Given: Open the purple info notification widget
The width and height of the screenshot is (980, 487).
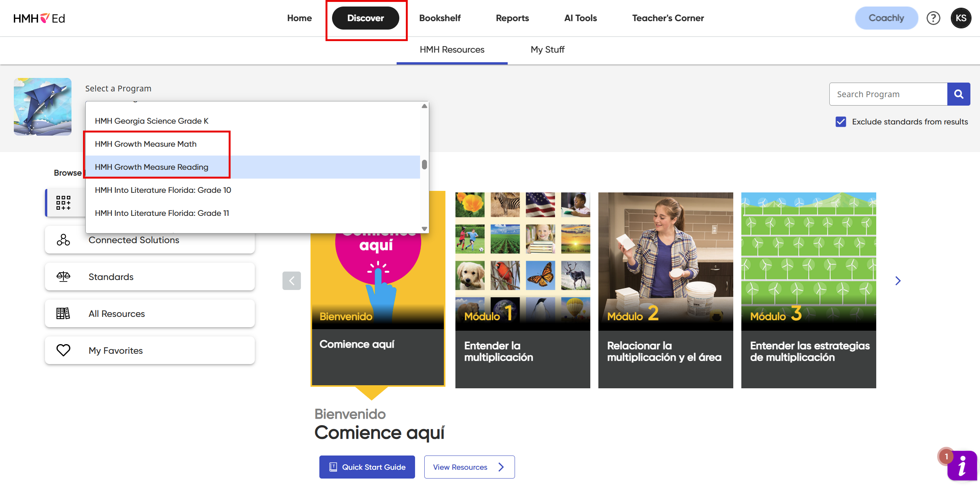Looking at the screenshot, I should click(962, 466).
